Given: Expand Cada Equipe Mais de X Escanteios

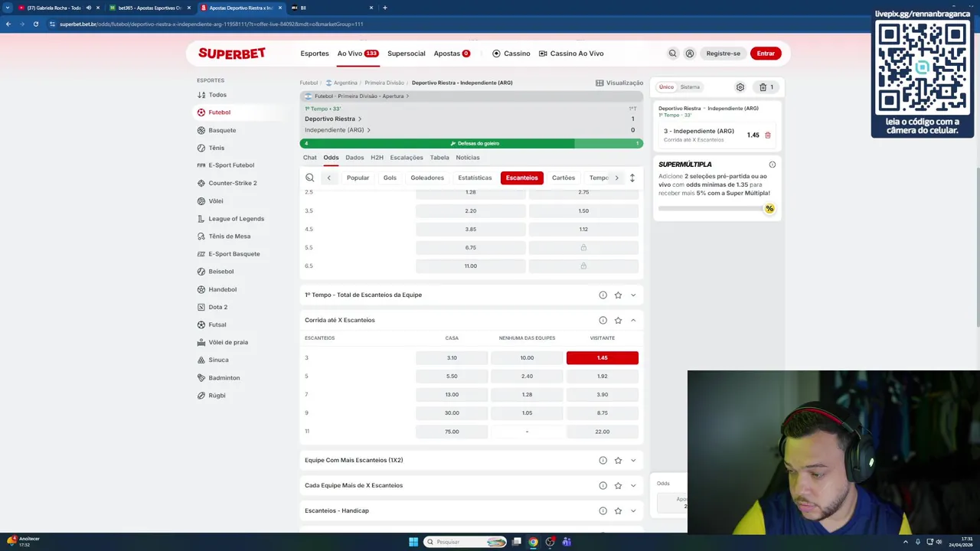Looking at the screenshot, I should pyautogui.click(x=633, y=485).
